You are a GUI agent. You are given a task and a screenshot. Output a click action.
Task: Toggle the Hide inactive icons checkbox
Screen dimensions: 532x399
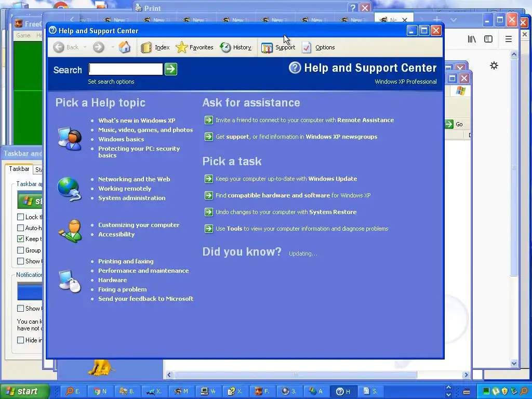[x=20, y=340]
